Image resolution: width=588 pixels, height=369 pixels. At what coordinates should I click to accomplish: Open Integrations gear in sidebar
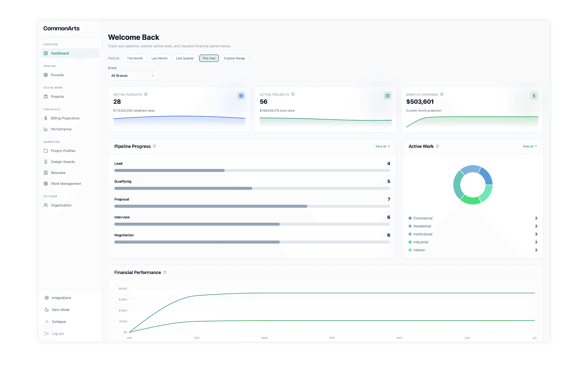coord(47,298)
